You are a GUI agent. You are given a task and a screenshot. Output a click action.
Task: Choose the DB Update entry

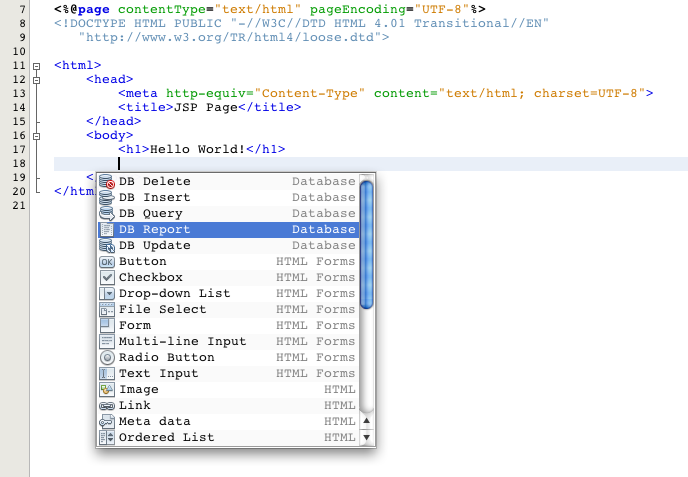[154, 246]
